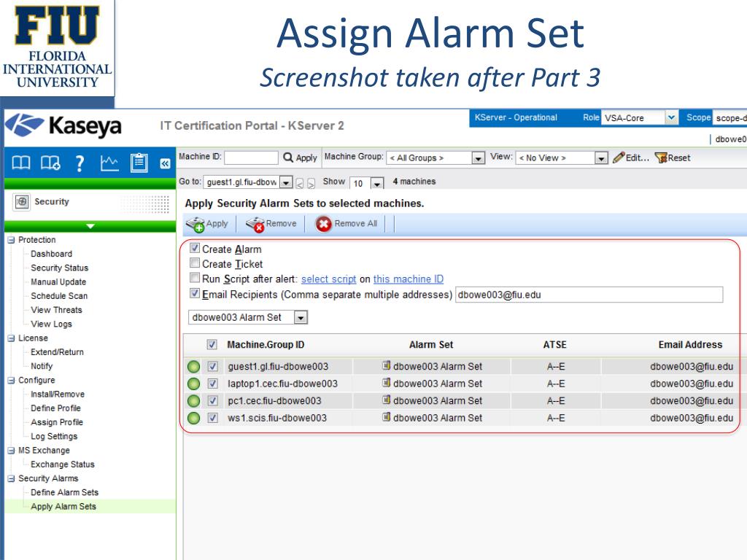Open the book help icon in Kaseya toolbar
The height and width of the screenshot is (560, 747).
point(21,163)
